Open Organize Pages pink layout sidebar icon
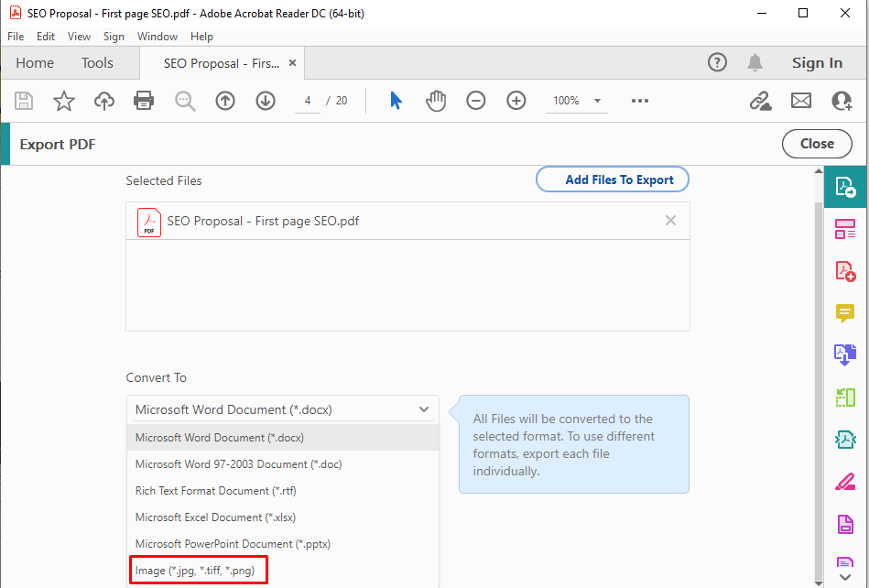Image resolution: width=869 pixels, height=588 pixels. click(x=845, y=229)
